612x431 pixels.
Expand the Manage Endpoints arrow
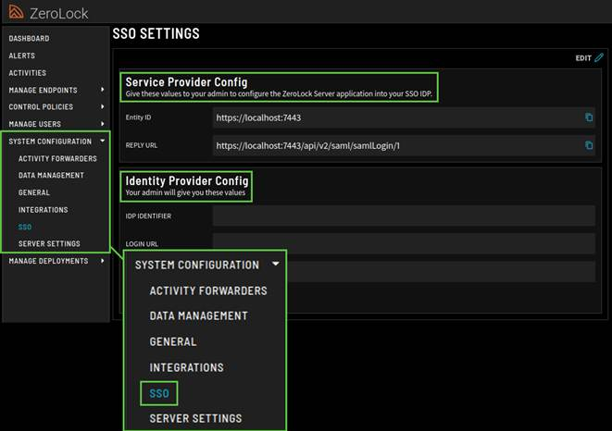tap(102, 90)
